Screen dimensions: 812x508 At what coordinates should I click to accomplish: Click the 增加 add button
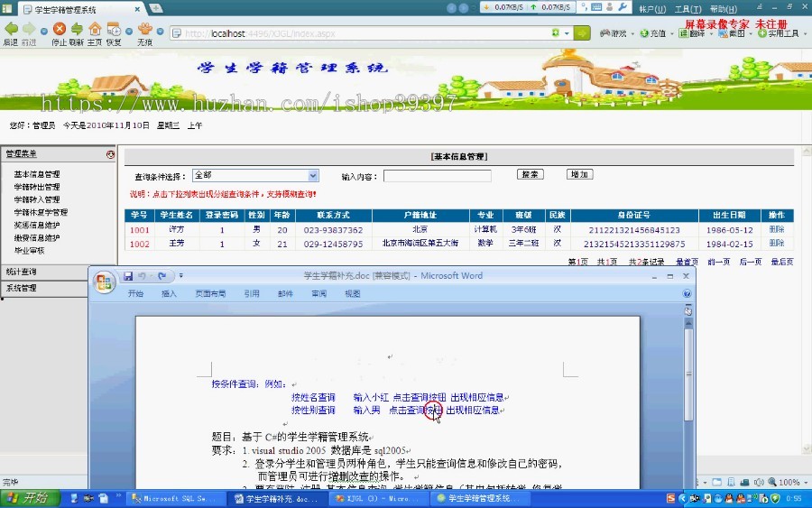point(579,174)
